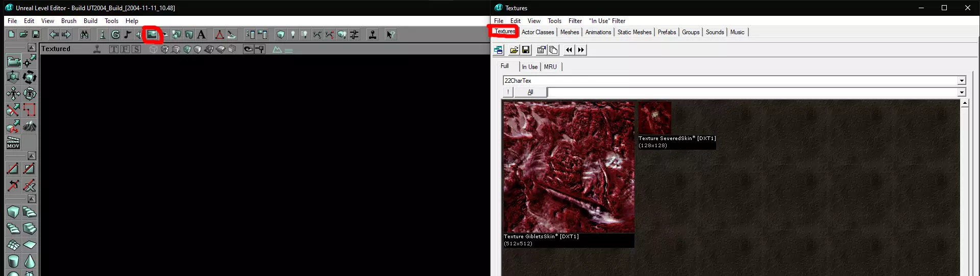980x276 pixels.
Task: Redo the action with right arrow
Action: (66, 34)
